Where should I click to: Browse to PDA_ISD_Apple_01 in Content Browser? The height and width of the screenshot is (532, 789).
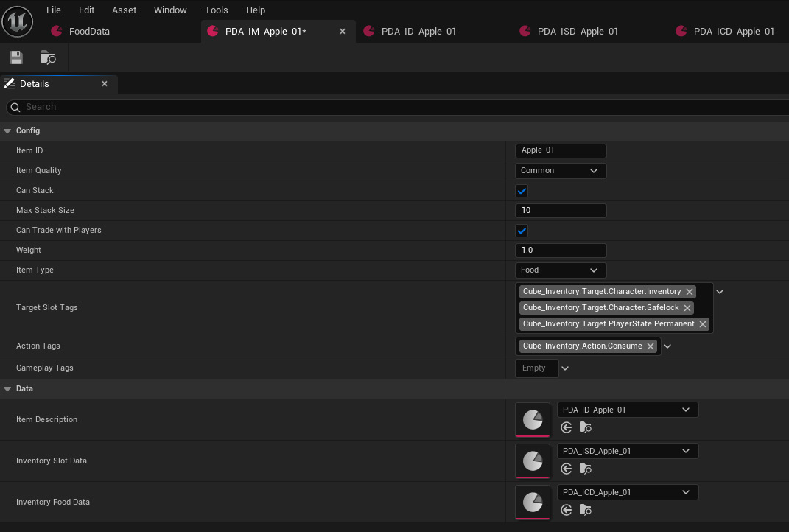pos(585,469)
